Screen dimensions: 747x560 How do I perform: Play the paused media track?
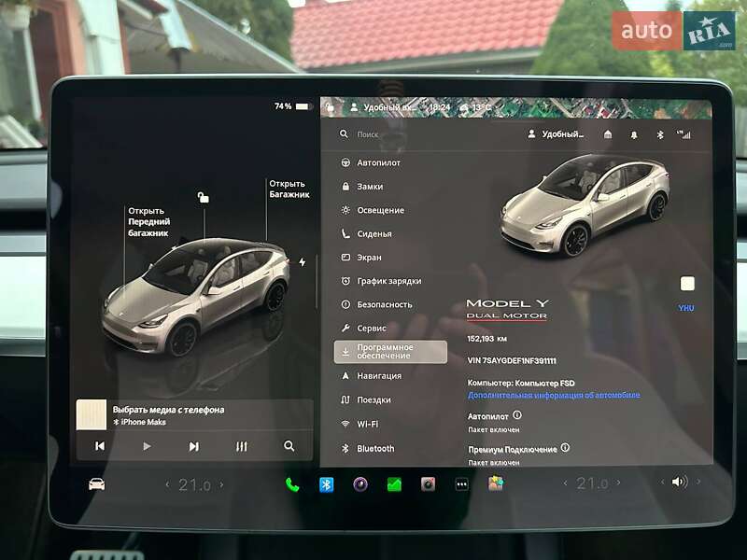pyautogui.click(x=147, y=446)
